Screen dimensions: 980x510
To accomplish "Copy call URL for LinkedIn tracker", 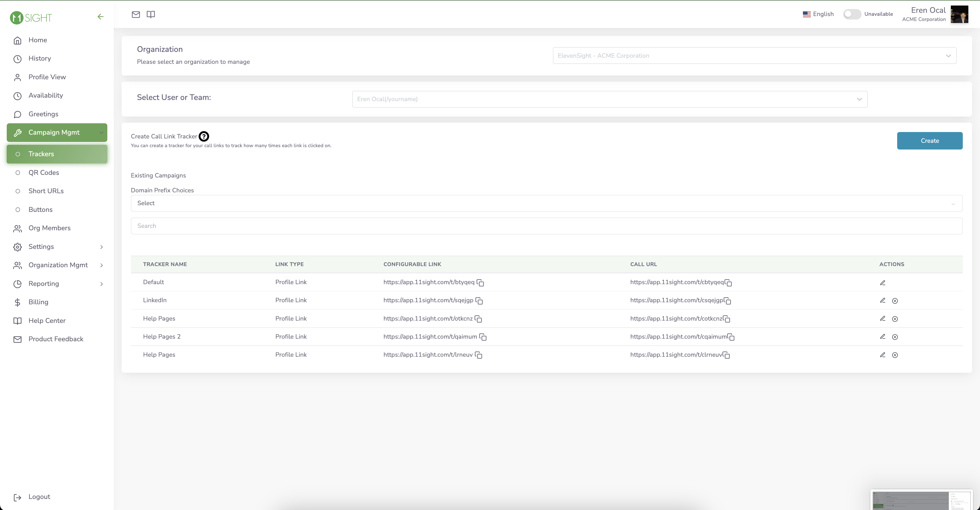I will (x=727, y=300).
